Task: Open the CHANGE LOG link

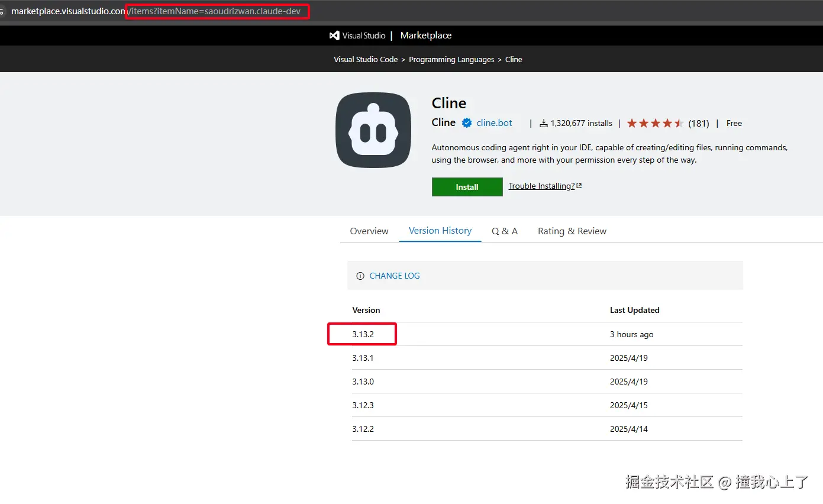Action: click(x=395, y=276)
